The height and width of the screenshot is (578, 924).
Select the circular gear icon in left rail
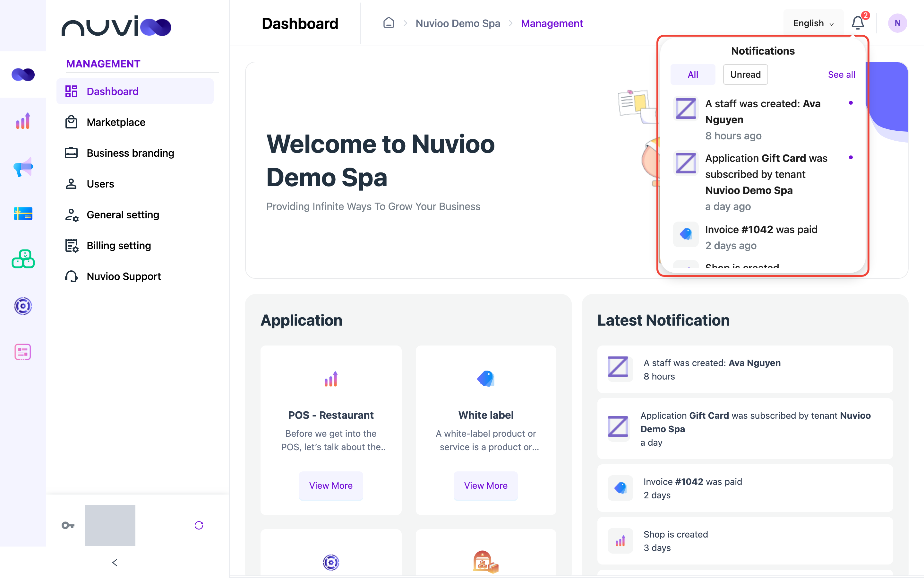(x=23, y=306)
